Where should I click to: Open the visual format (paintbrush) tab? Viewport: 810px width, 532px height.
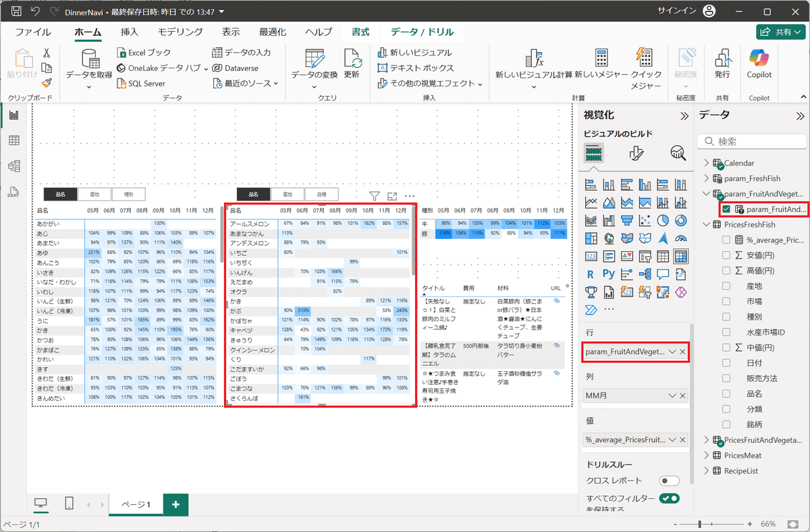637,153
